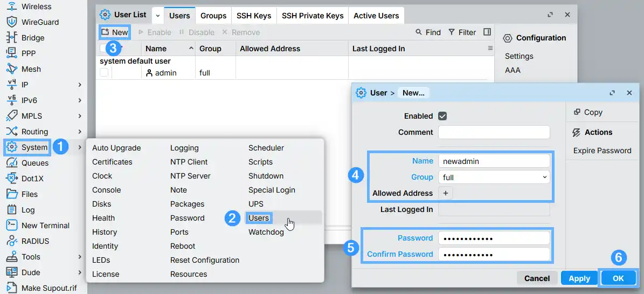Uncheck the Enabled checkbox
644x294 pixels.
point(442,116)
